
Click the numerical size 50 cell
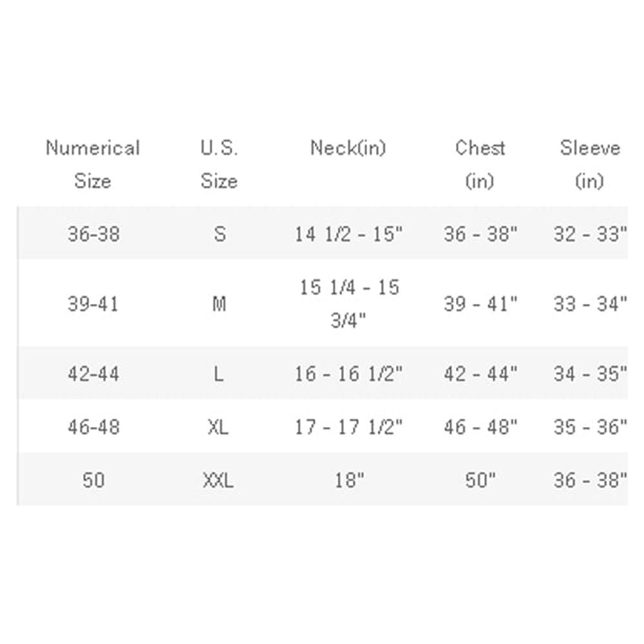click(93, 480)
